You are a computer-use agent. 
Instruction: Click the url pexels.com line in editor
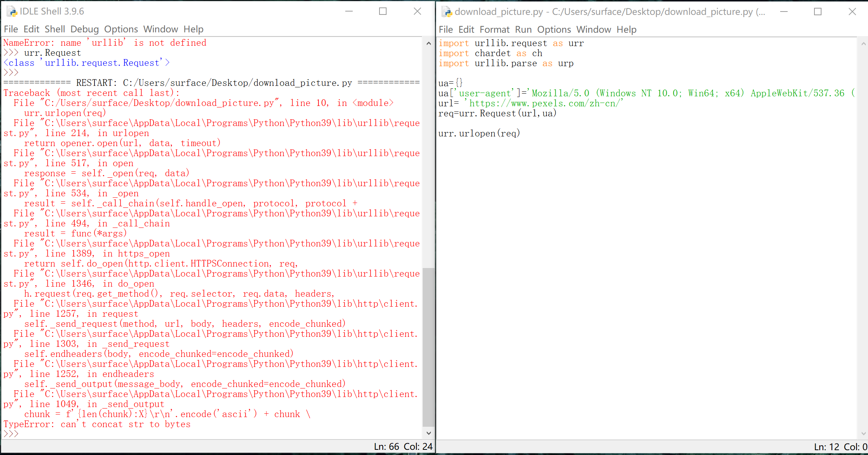(531, 103)
